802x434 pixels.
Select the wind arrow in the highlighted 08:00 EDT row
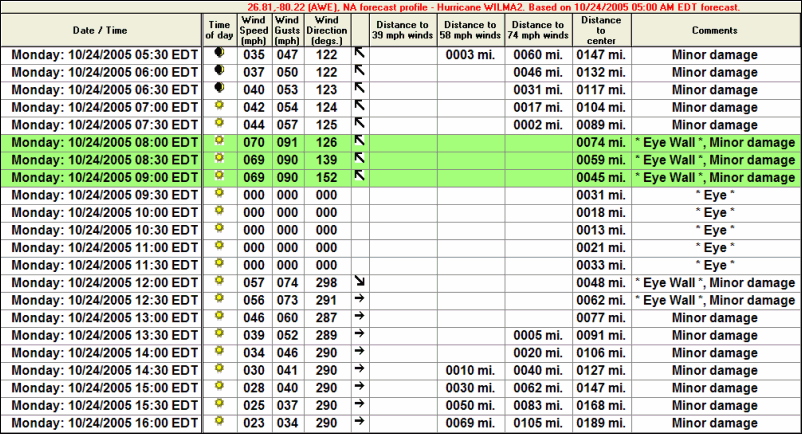click(360, 142)
